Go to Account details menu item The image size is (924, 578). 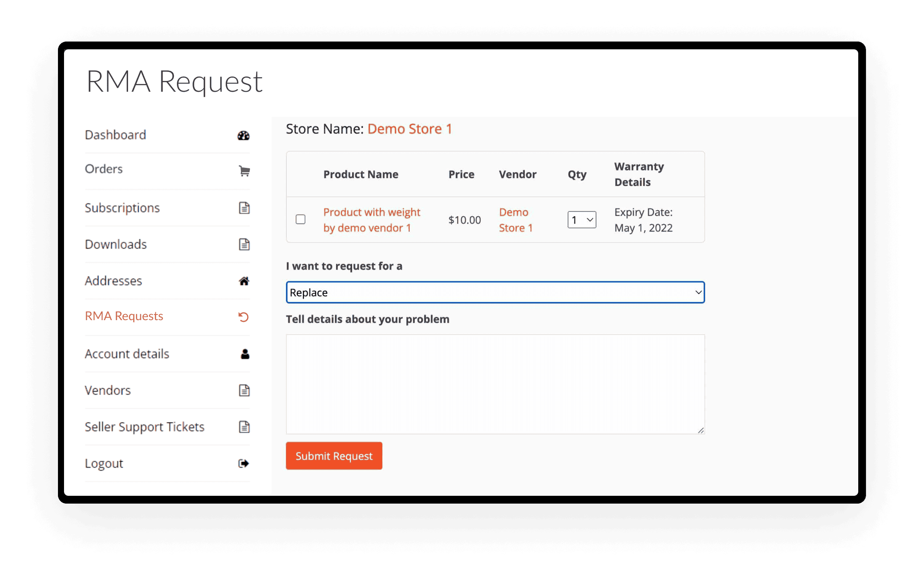click(x=127, y=354)
